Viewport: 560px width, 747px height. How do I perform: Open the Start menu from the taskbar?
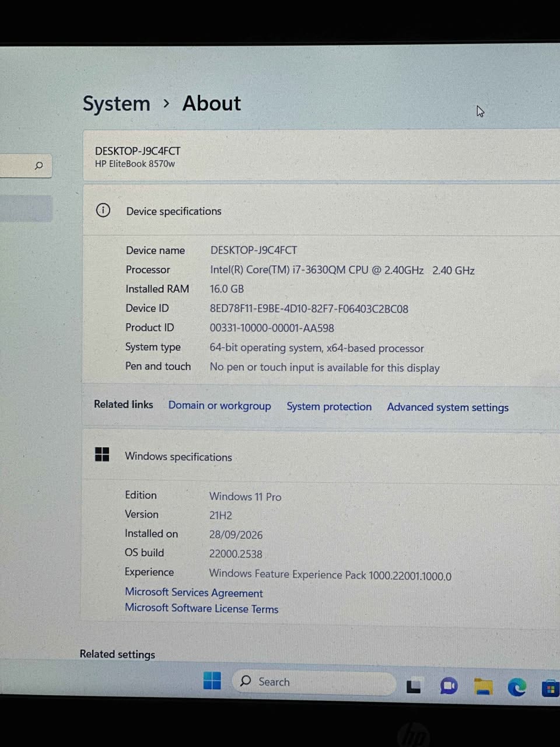point(212,680)
